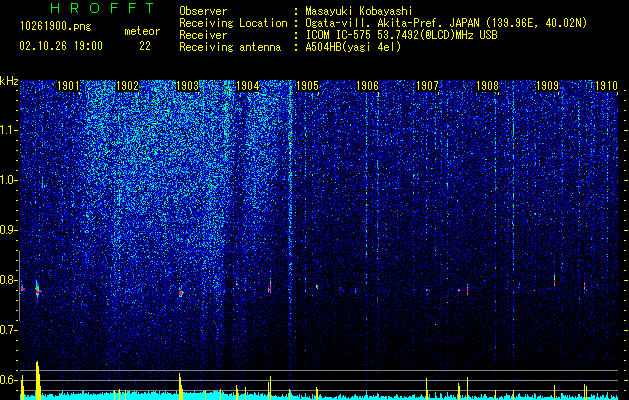Click the meteor echo just before 1908

(x=467, y=290)
